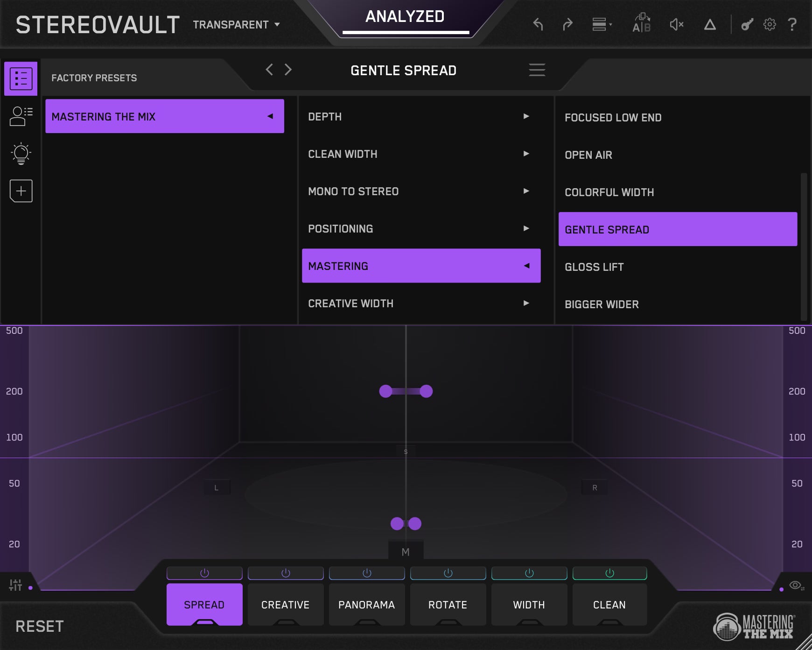
Task: Click the RESET button
Action: [x=40, y=626]
